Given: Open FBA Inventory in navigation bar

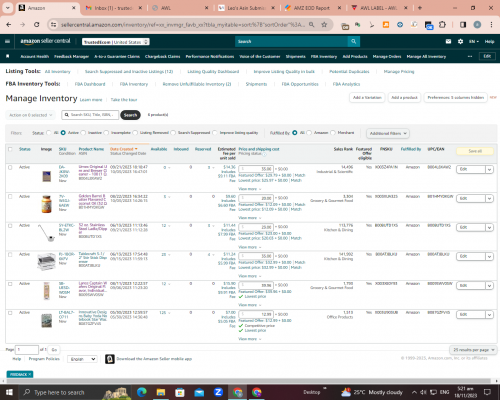Looking at the screenshot, I should (324, 56).
